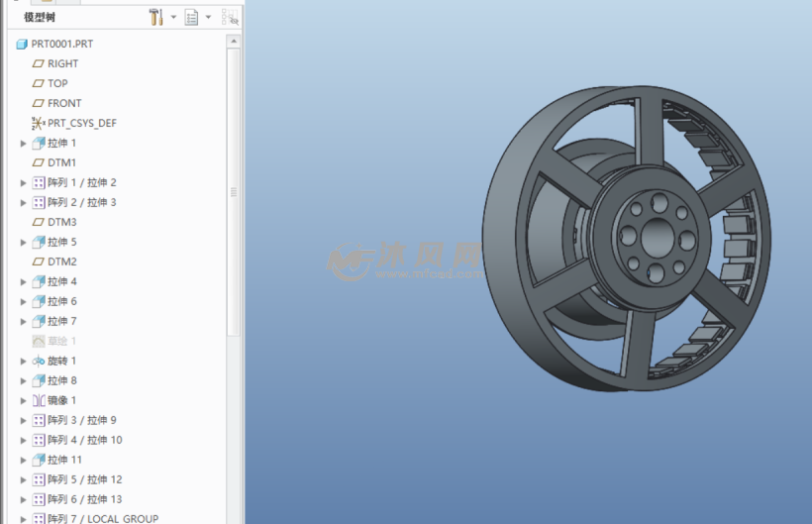Viewport: 812px width, 524px height.
Task: Click the 镜像 1 mirror feature icon
Action: click(x=39, y=400)
